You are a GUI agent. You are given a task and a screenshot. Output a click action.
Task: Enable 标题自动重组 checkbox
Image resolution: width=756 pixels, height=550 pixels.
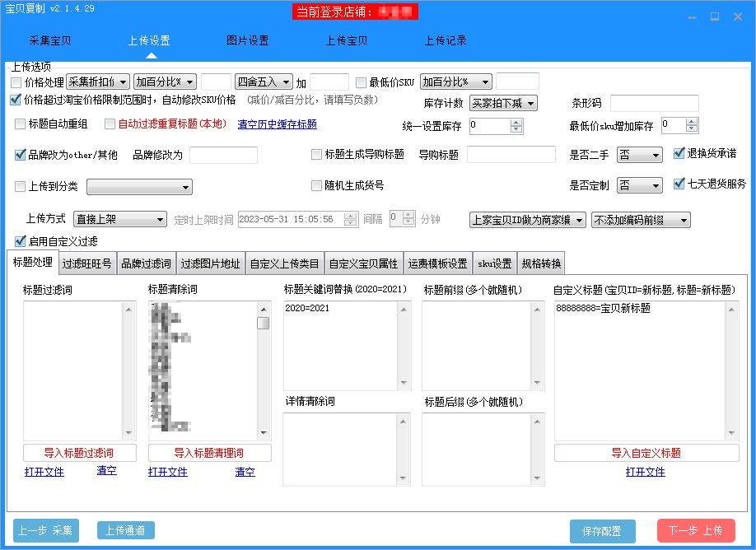pos(21,124)
